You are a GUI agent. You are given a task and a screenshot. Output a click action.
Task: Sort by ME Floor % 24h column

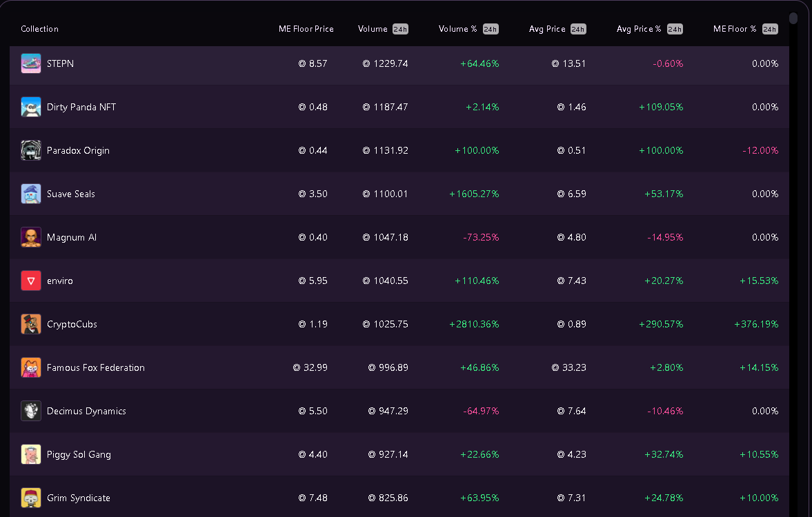(745, 29)
